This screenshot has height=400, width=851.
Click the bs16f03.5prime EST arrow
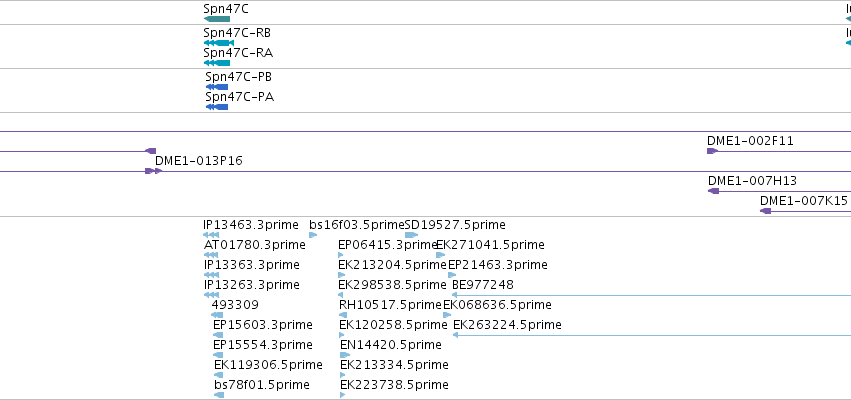pyautogui.click(x=313, y=235)
